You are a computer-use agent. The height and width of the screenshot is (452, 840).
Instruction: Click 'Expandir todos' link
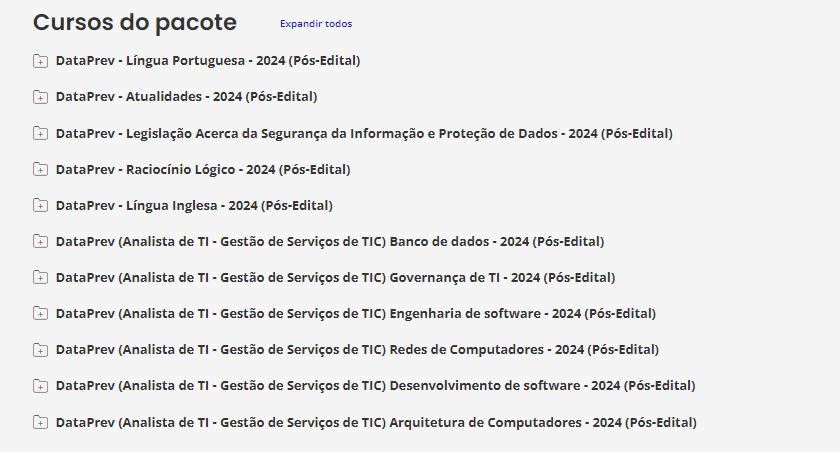point(315,23)
